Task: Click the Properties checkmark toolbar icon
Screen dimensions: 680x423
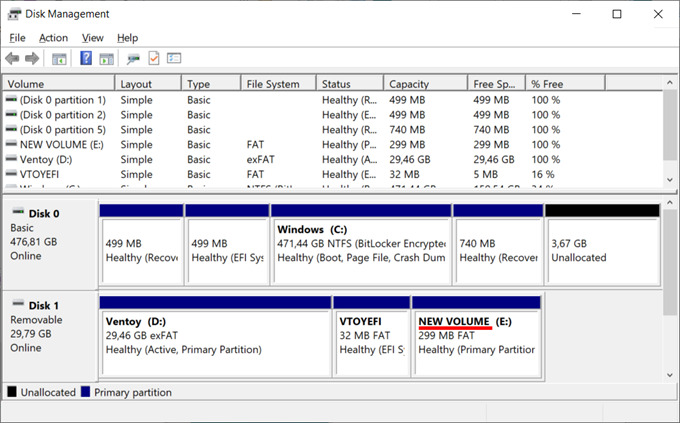Action: (x=154, y=59)
